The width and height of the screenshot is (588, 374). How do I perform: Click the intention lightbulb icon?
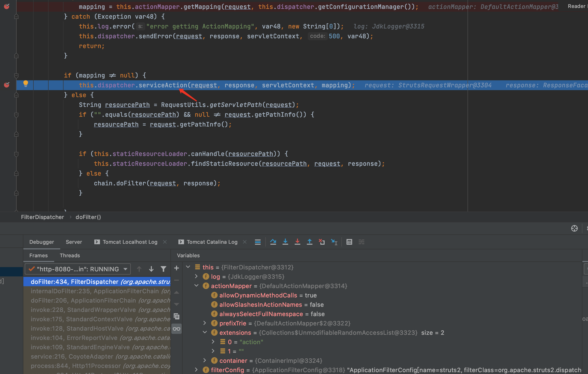click(26, 84)
